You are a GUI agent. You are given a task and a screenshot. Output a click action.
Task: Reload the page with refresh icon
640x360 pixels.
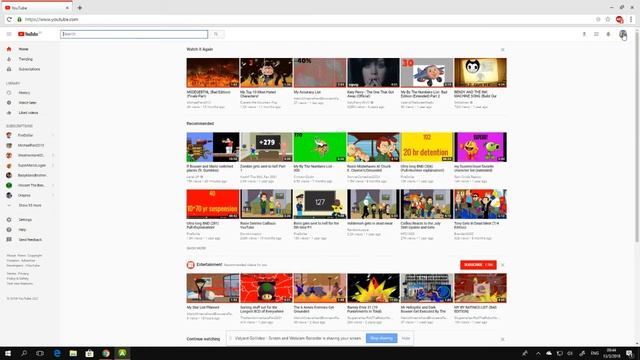pyautogui.click(x=9, y=19)
